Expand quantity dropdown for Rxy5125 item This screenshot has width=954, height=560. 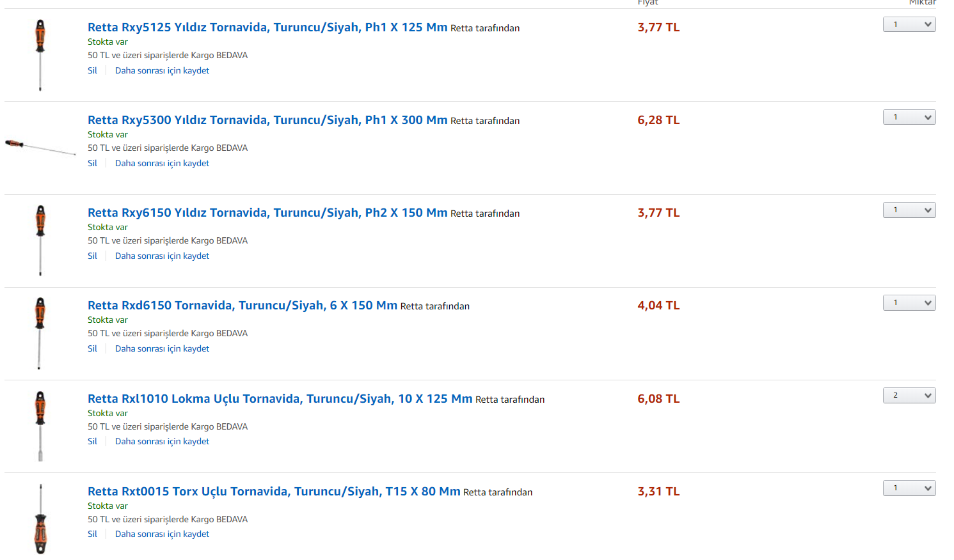point(909,24)
